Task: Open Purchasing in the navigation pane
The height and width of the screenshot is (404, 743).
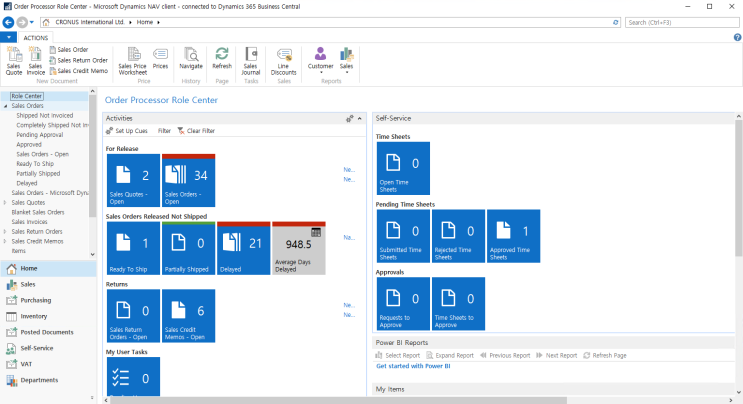Action: pos(48,300)
